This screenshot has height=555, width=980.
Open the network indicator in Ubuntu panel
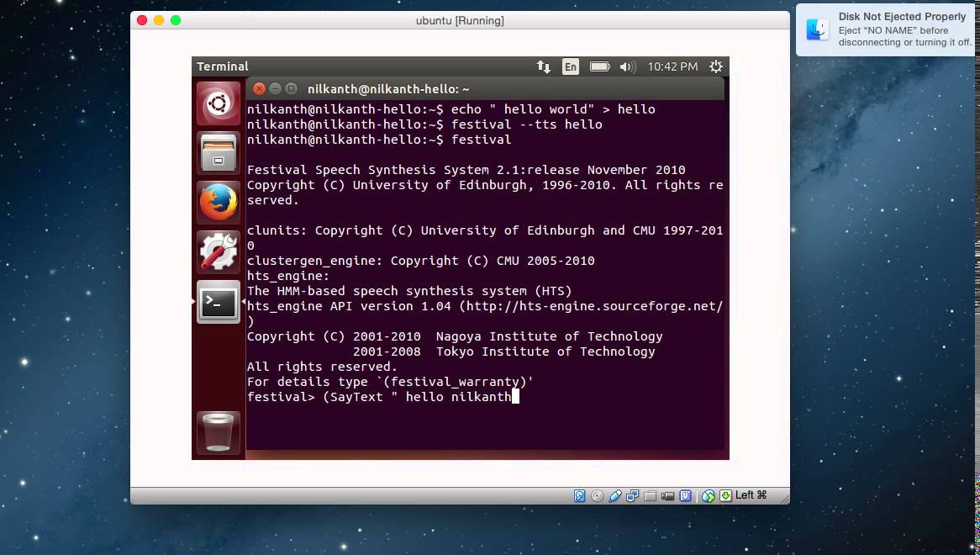(x=544, y=66)
